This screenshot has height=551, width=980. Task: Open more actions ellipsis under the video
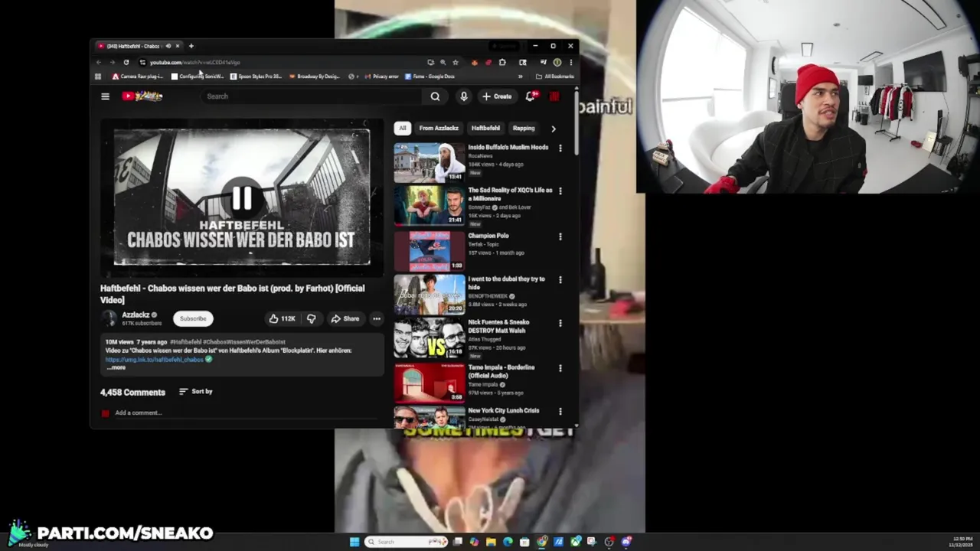[376, 318]
